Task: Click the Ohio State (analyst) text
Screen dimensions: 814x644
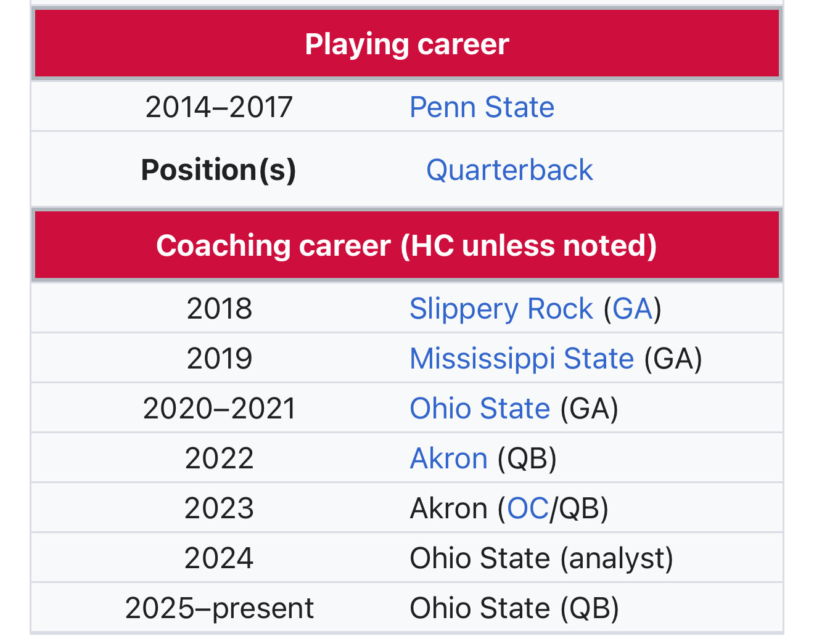Action: (x=541, y=558)
